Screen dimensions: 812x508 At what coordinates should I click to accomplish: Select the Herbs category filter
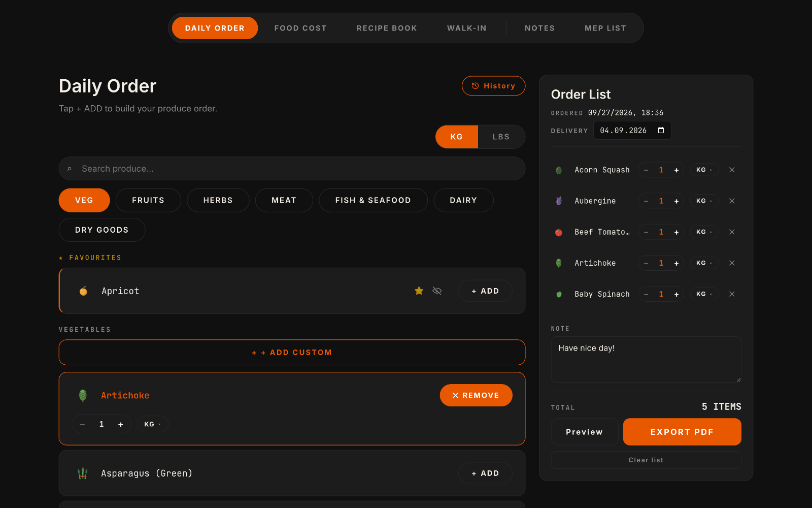pos(218,200)
